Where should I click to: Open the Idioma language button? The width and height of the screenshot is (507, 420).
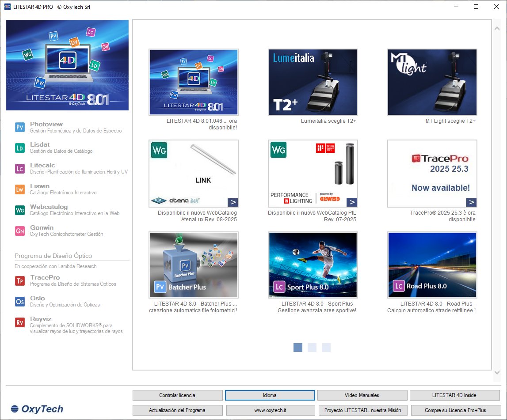click(270, 395)
